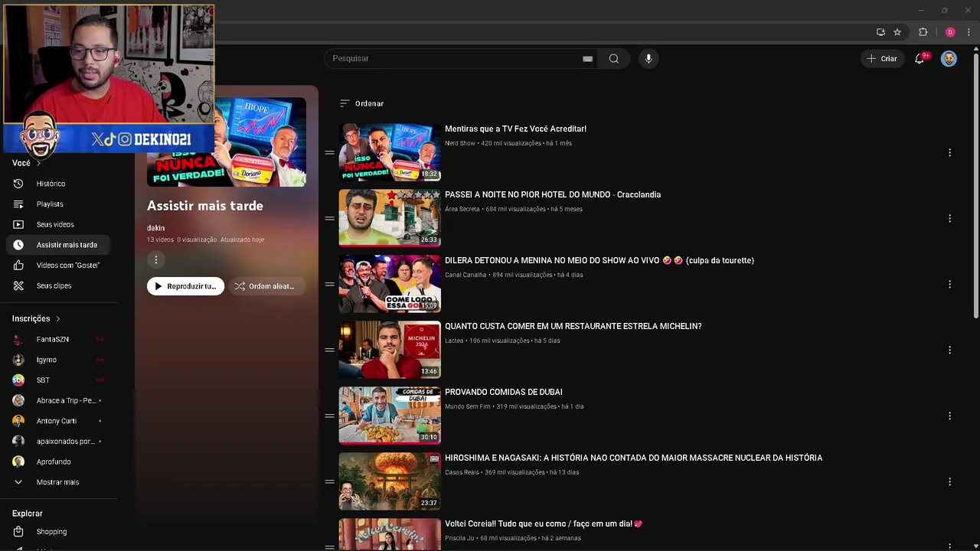Open options for Hiroshima e Nagasaki video
980x551 pixels.
tap(949, 482)
